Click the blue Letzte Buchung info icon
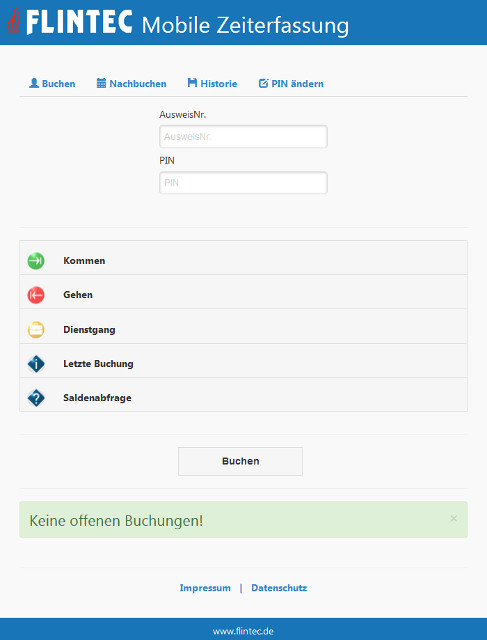This screenshot has width=487, height=640. tap(36, 364)
